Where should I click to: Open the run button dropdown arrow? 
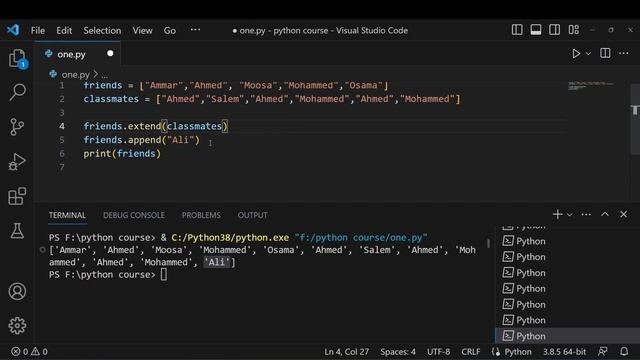pos(588,53)
